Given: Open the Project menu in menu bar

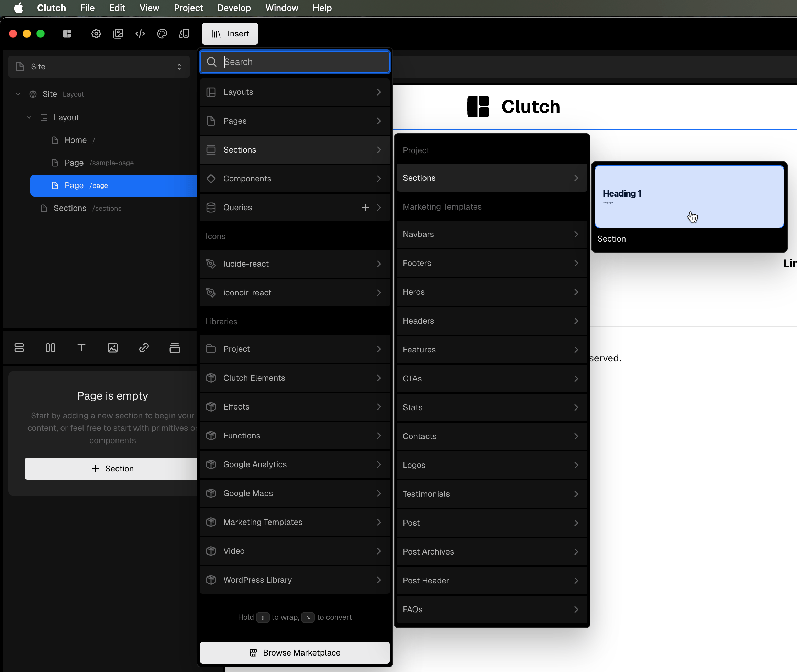Looking at the screenshot, I should pyautogui.click(x=188, y=8).
